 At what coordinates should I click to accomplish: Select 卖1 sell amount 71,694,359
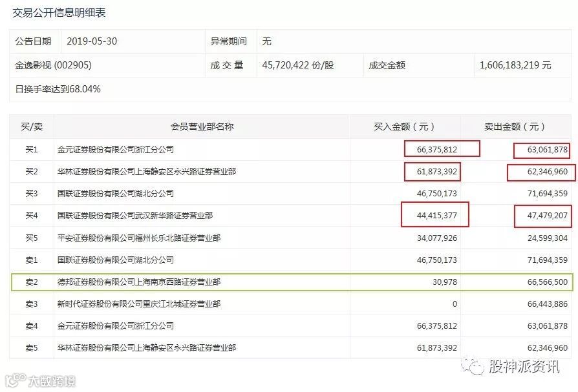pos(548,260)
